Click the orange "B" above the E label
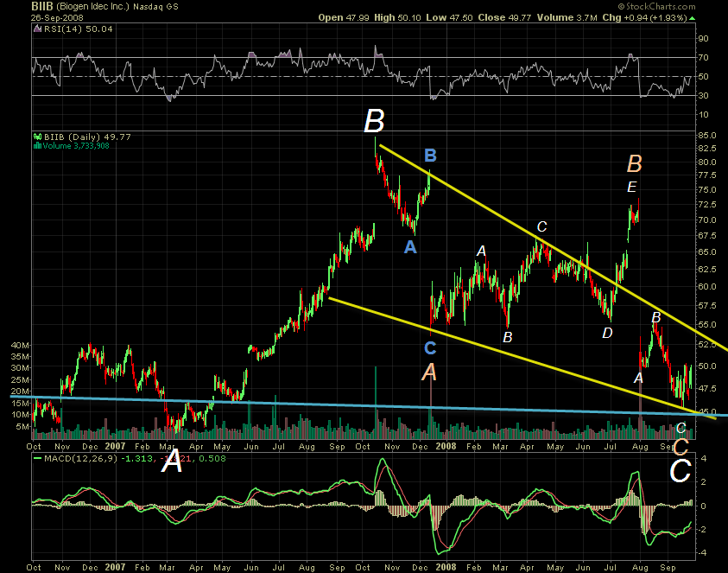This screenshot has height=573, width=728. 634,164
